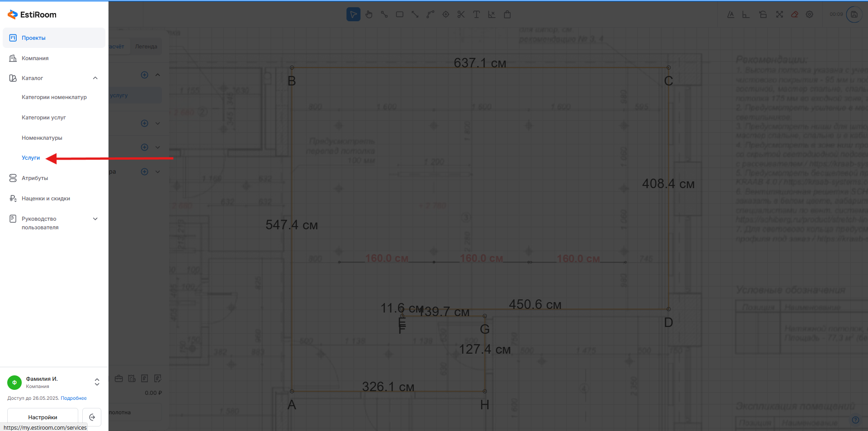Collapse the Каталог menu section
This screenshot has height=431, width=868.
pyautogui.click(x=95, y=78)
